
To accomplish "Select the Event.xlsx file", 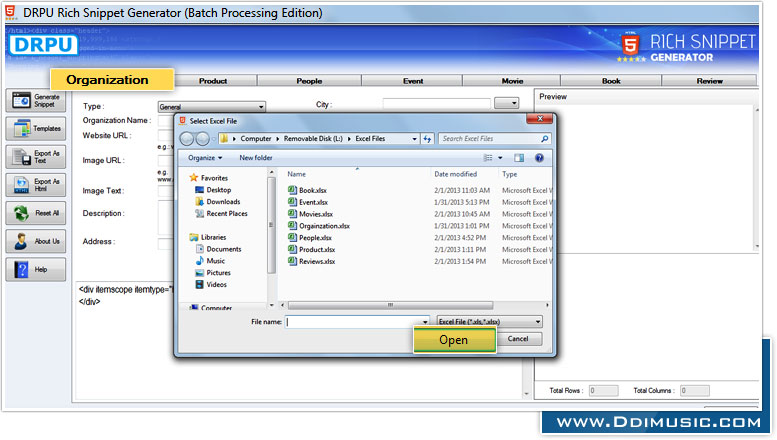I will point(308,202).
